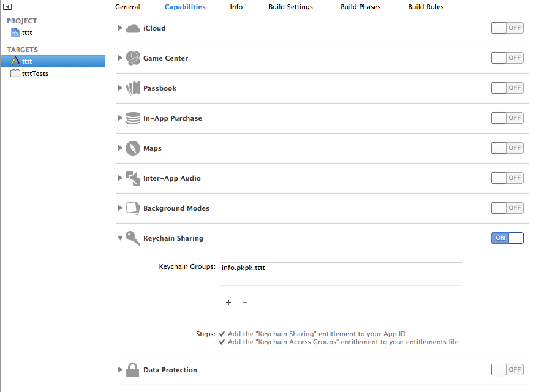Open the Info tab
539x392 pixels.
pyautogui.click(x=236, y=7)
